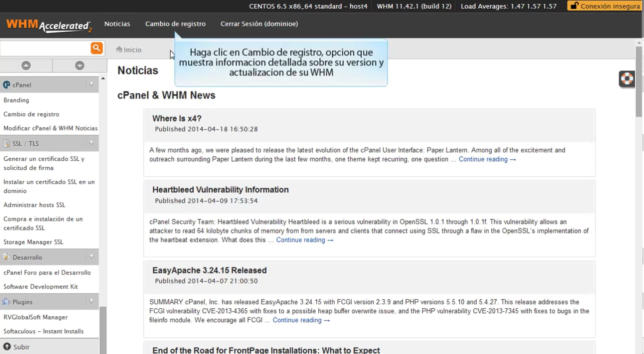Click the main page scroll-up arrow
644x354 pixels.
point(639,43)
